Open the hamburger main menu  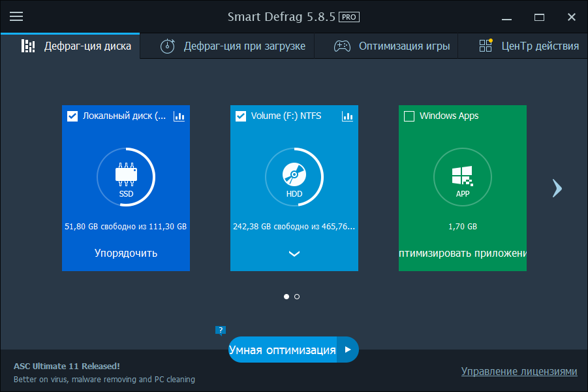point(16,17)
